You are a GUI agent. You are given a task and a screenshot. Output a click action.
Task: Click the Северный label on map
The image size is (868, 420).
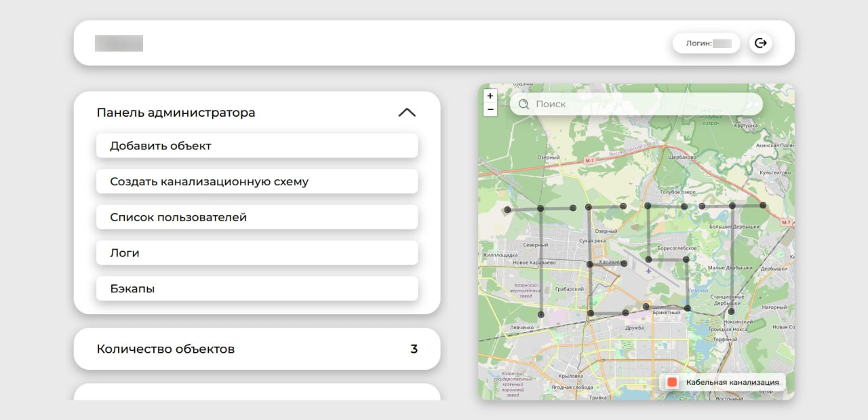[x=536, y=245]
